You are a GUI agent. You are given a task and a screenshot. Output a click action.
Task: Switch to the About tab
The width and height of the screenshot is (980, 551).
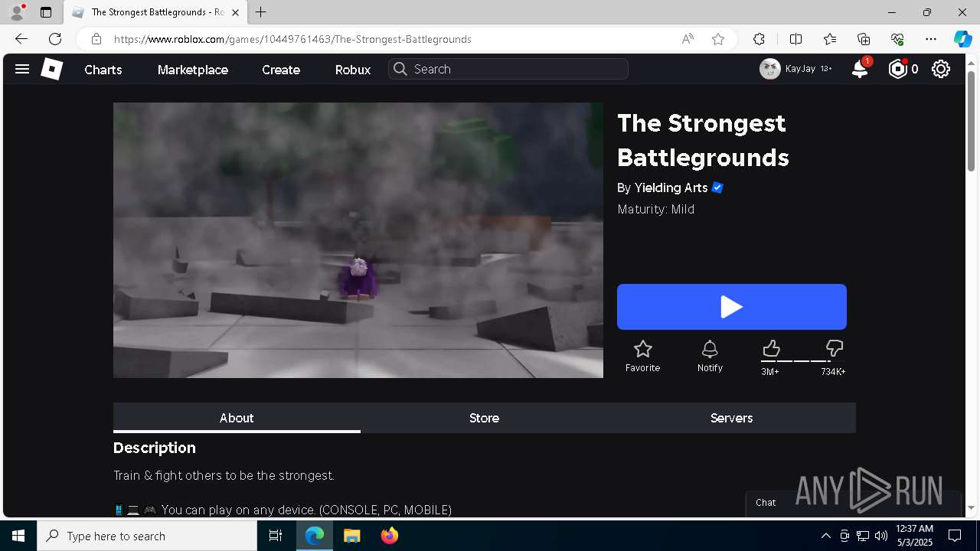(x=237, y=418)
